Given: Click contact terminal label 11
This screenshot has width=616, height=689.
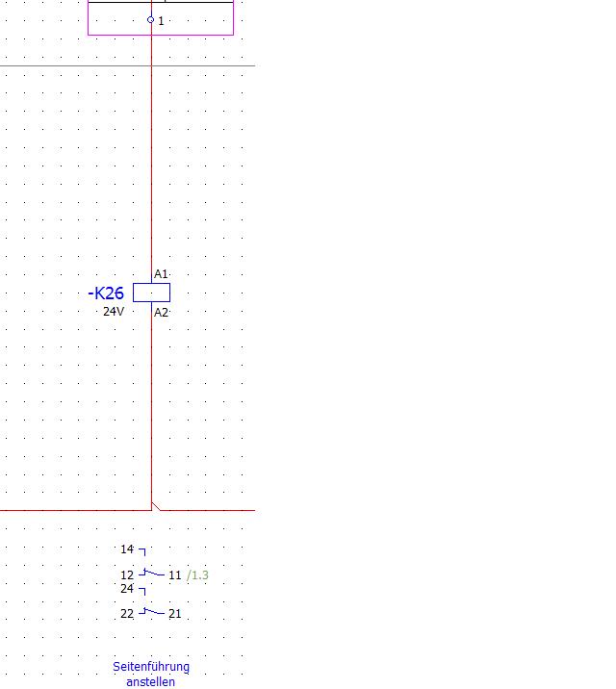Looking at the screenshot, I should [x=175, y=575].
